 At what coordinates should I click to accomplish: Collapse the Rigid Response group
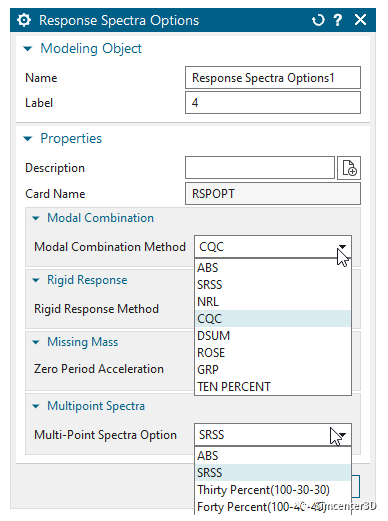[36, 280]
